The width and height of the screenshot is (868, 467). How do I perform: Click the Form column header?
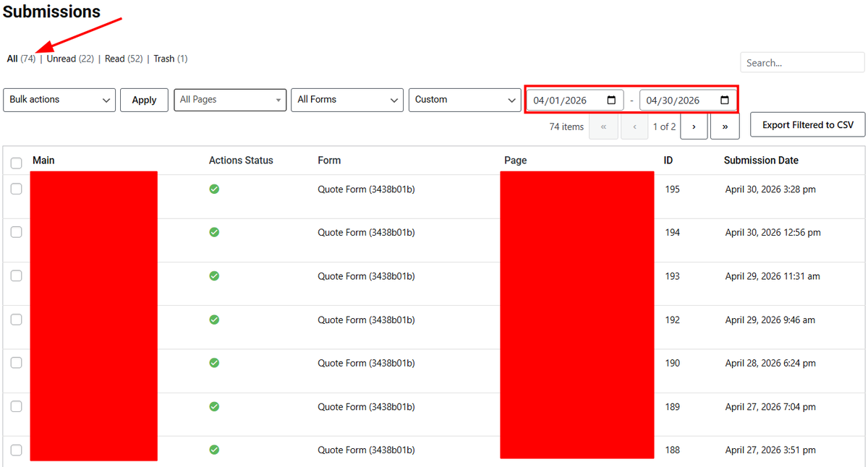(329, 160)
